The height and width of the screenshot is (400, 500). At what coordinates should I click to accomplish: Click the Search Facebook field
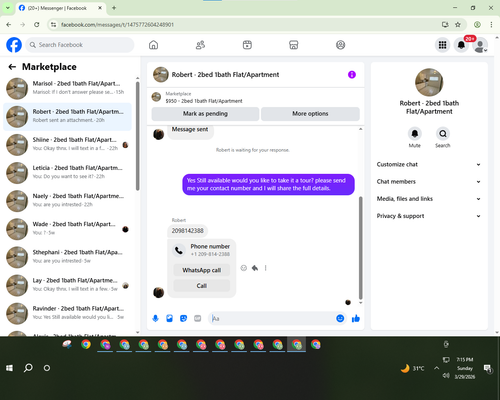(x=80, y=45)
